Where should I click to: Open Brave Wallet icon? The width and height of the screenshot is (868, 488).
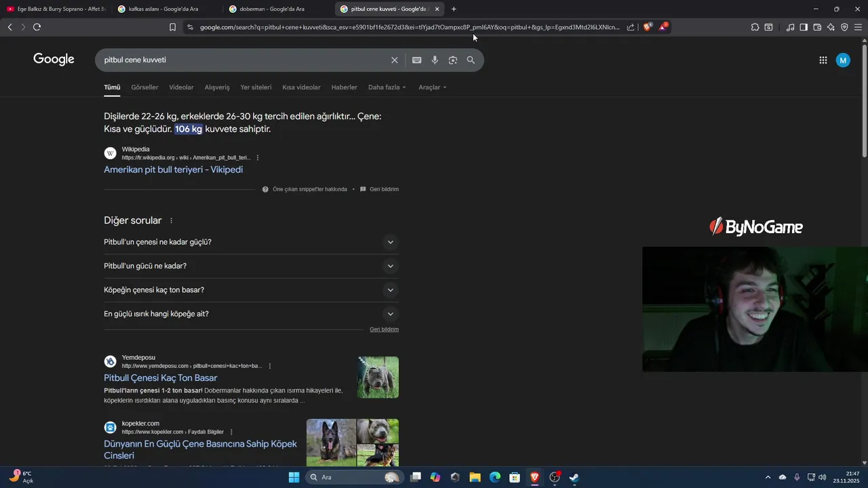pos(817,27)
